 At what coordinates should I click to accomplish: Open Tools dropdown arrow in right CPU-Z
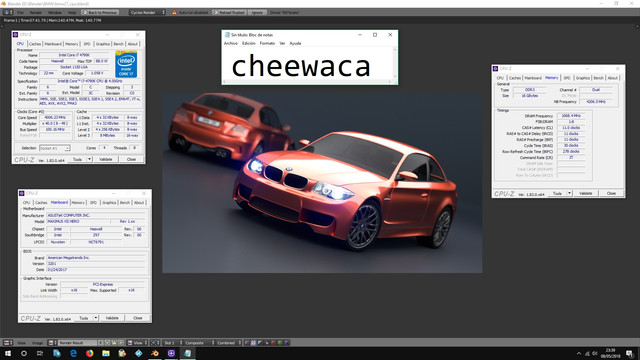coord(569,193)
